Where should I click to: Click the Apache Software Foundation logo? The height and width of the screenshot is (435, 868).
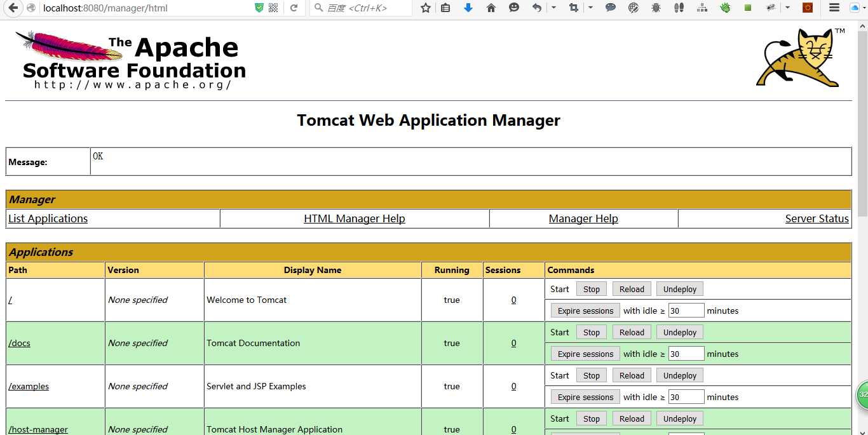coord(131,60)
